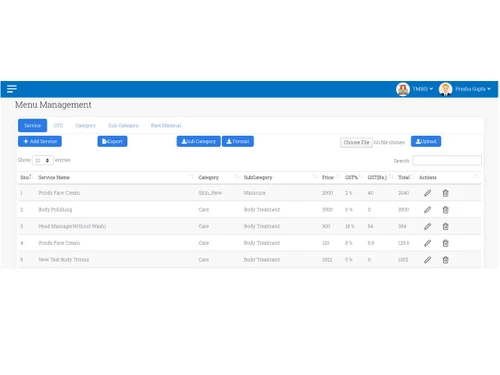Sort by Service Name arrows
This screenshot has height=375, width=500.
pos(191,176)
